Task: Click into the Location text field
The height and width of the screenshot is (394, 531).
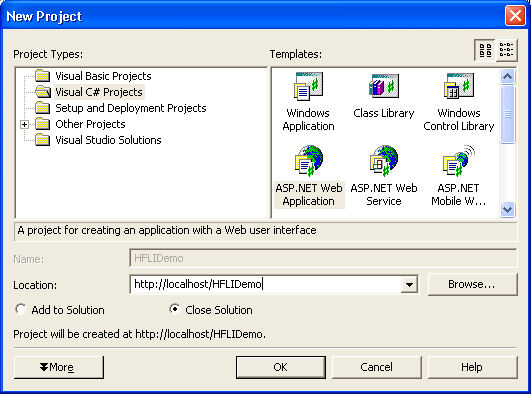Action: pos(265,284)
